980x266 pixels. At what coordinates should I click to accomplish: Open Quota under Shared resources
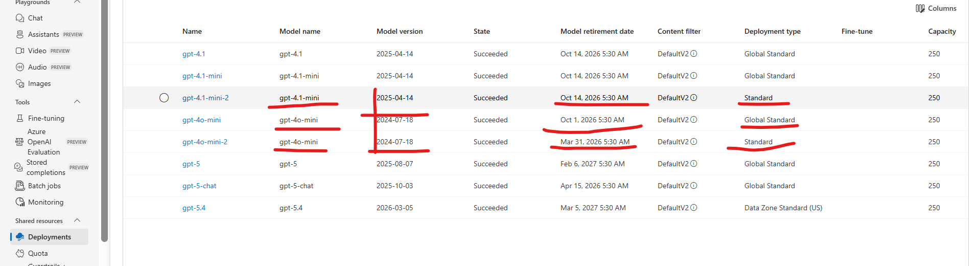tap(38, 253)
